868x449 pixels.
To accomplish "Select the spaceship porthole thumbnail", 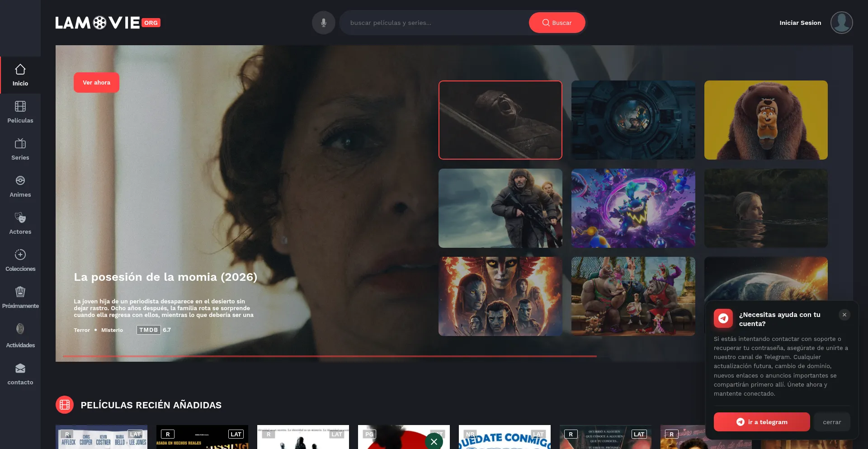I will click(633, 120).
